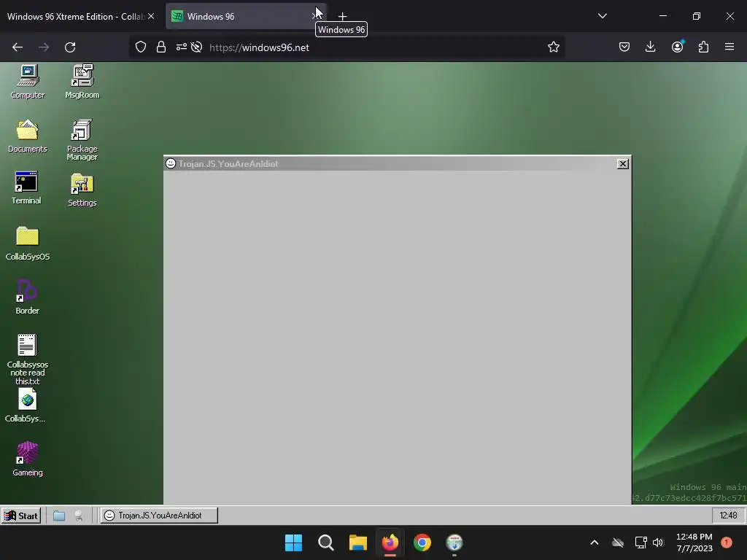Open the Windows clock and date 12:48 PM
This screenshot has width=747, height=560.
pos(694,542)
